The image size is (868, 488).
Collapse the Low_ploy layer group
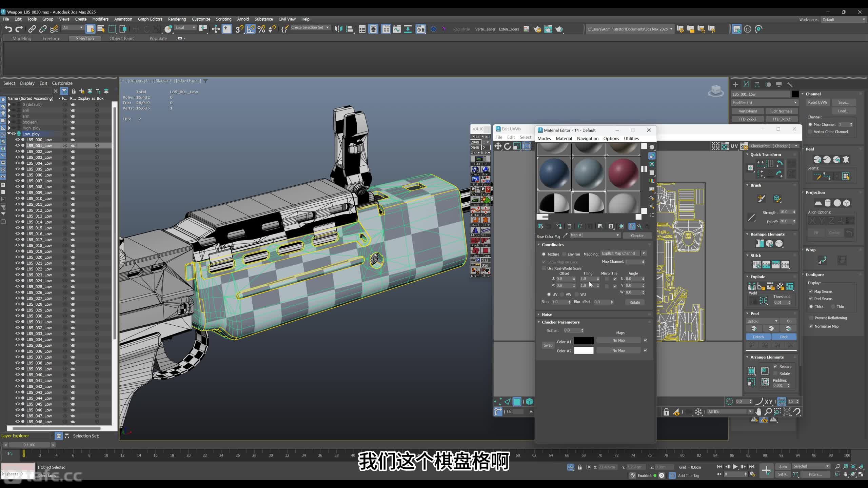pyautogui.click(x=9, y=134)
